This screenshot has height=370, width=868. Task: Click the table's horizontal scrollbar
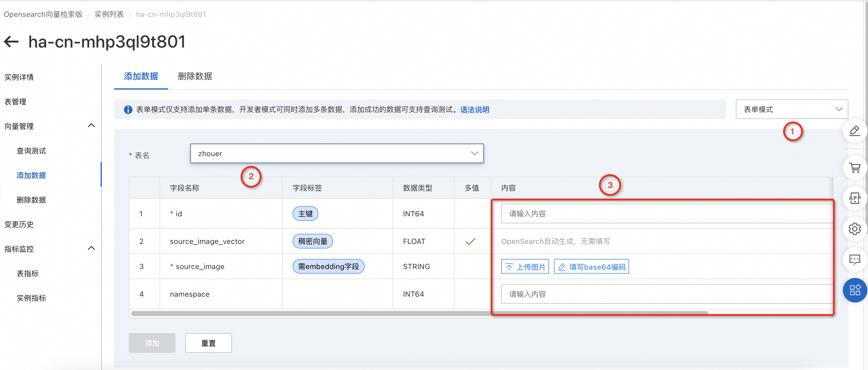coord(419,313)
